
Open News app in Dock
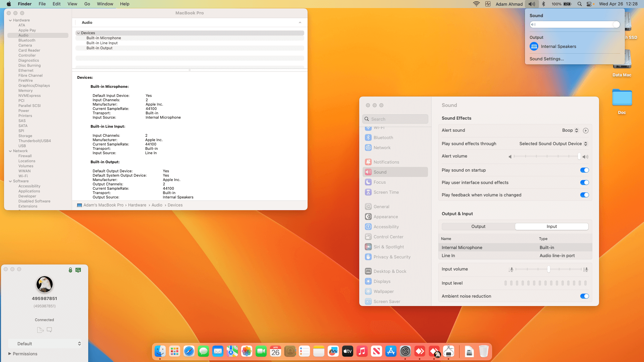tap(376, 351)
